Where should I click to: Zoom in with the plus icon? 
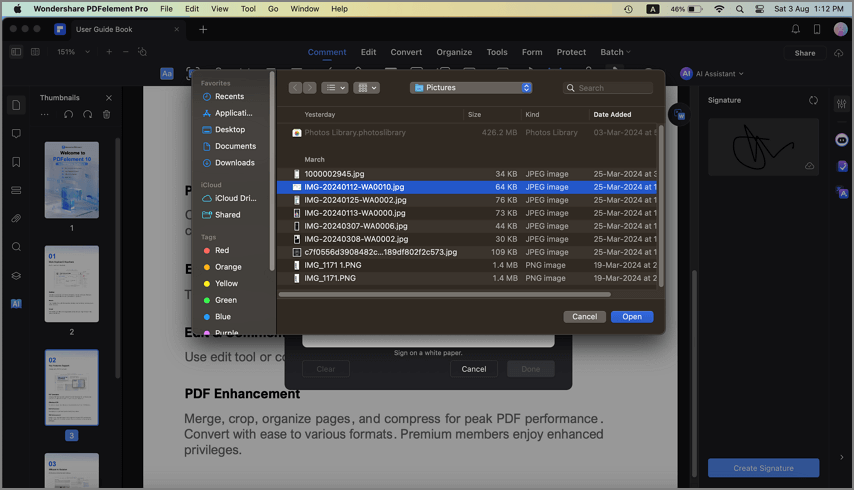pos(109,52)
